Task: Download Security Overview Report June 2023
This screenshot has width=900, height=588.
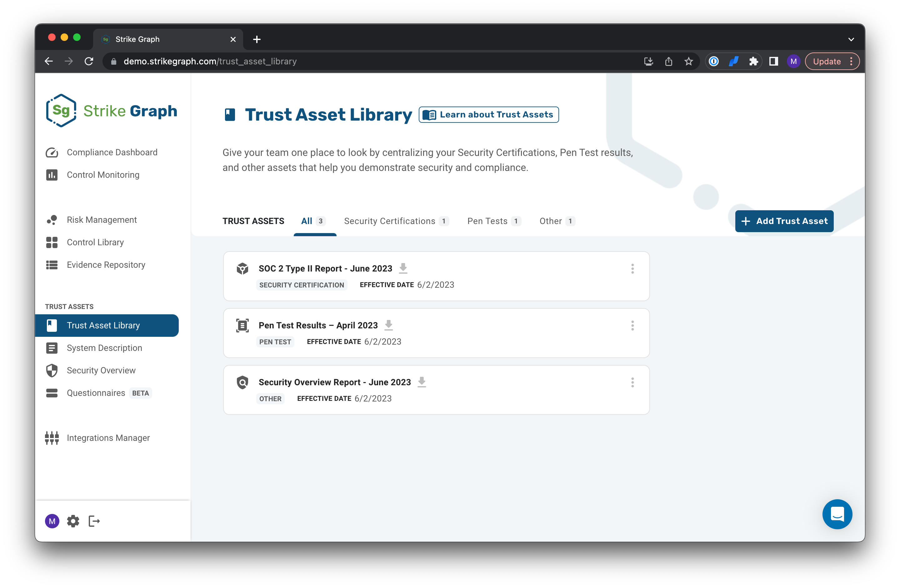Action: (422, 382)
